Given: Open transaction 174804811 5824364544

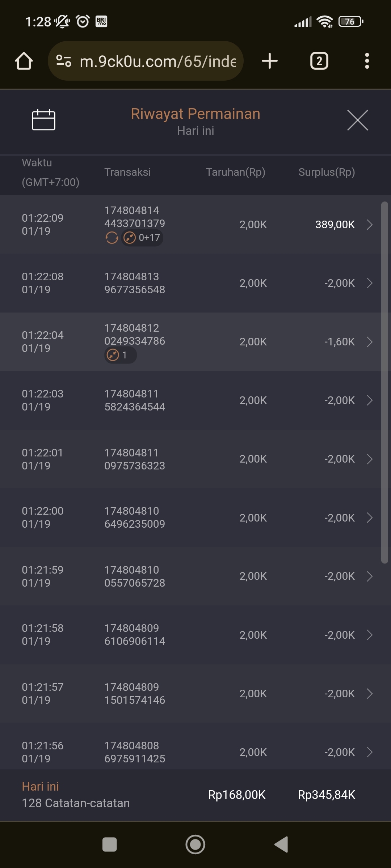Looking at the screenshot, I should (135, 400).
